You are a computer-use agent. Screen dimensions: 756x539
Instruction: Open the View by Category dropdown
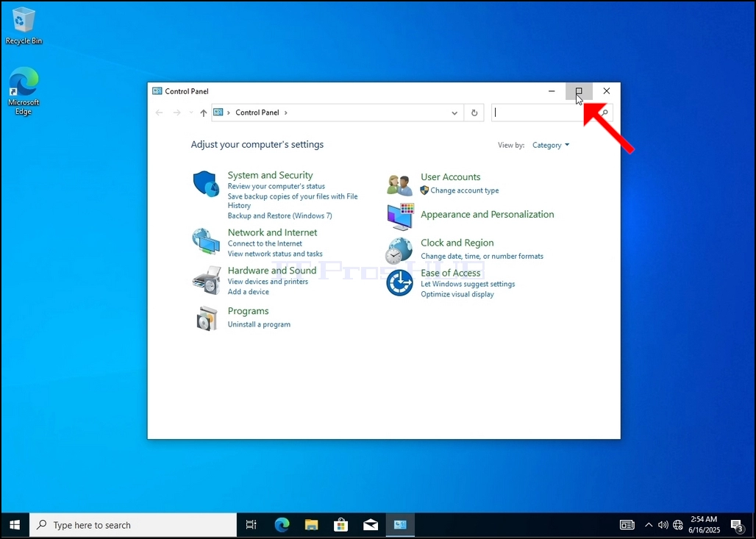click(x=551, y=145)
